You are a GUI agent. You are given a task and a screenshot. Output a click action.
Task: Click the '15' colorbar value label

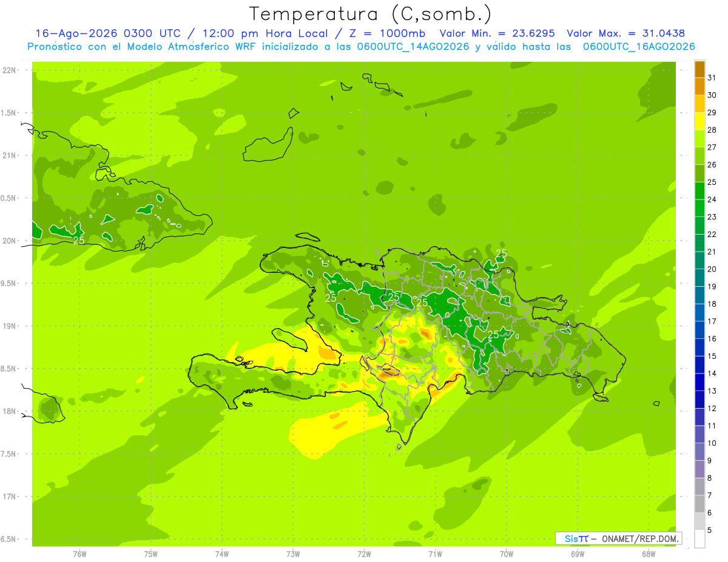point(712,356)
